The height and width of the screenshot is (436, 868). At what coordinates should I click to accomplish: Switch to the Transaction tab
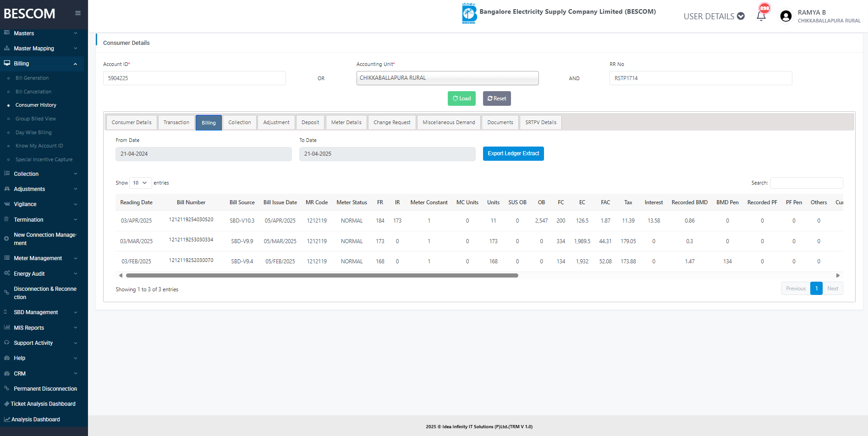pos(176,122)
